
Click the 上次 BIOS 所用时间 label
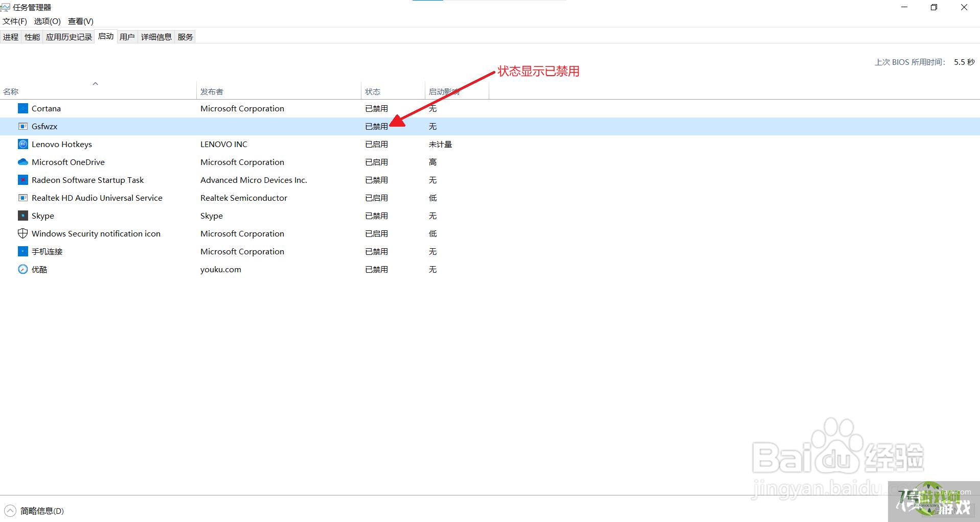pyautogui.click(x=910, y=62)
